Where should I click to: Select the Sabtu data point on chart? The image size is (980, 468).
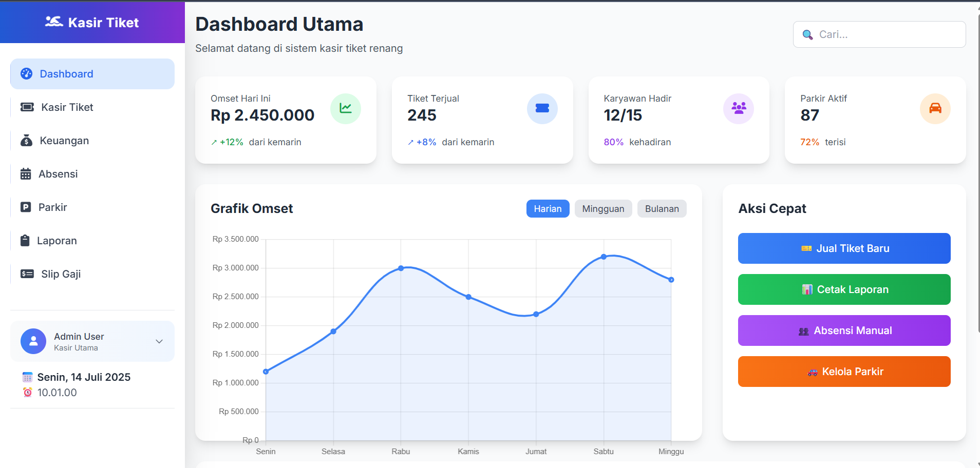click(x=604, y=257)
